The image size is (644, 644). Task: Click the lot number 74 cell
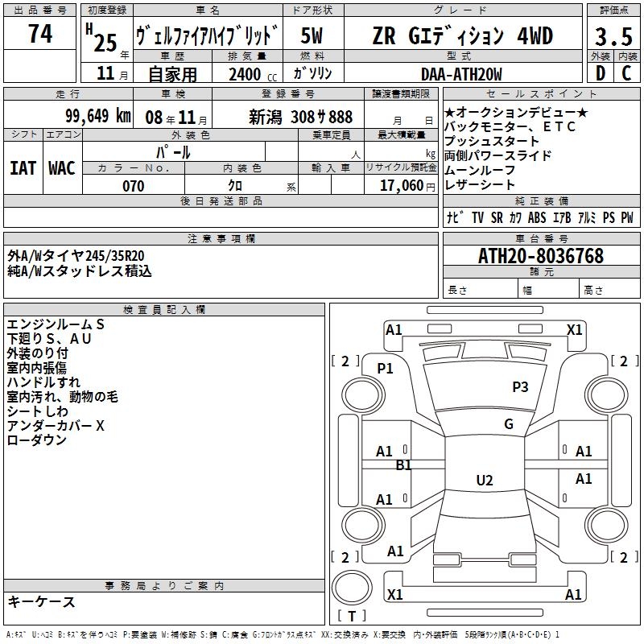[39, 34]
